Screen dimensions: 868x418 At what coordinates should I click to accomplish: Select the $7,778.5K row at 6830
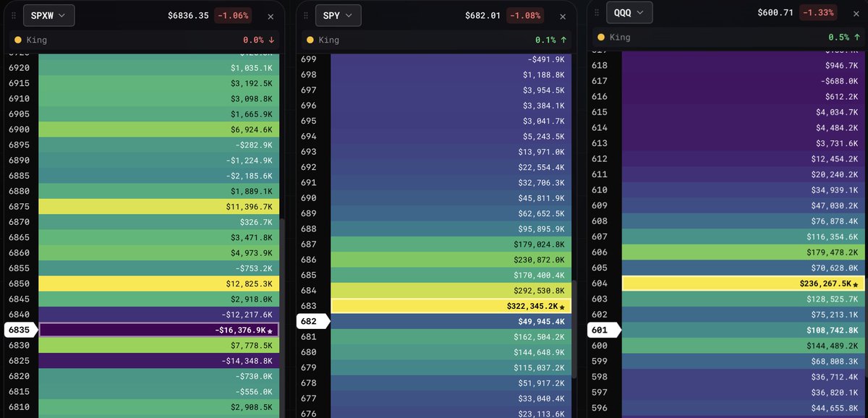click(159, 345)
